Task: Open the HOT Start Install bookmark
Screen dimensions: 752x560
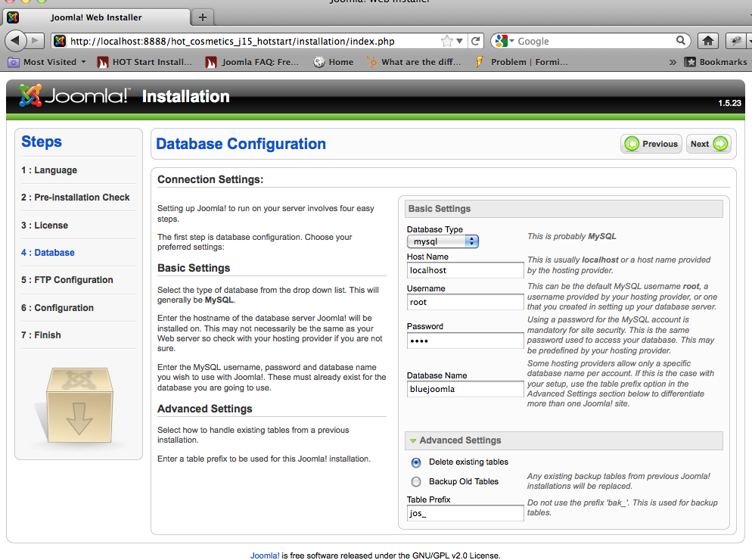Action: pyautogui.click(x=144, y=62)
